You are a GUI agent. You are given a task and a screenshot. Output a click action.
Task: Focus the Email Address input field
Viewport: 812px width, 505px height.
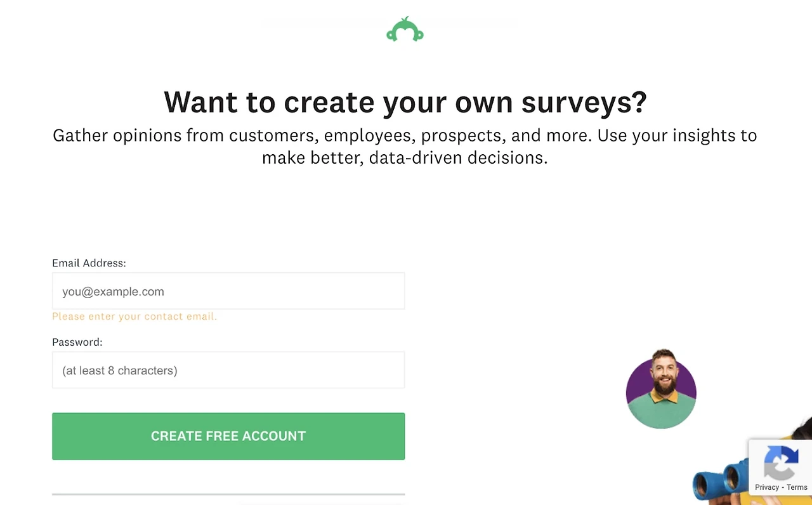click(x=228, y=291)
